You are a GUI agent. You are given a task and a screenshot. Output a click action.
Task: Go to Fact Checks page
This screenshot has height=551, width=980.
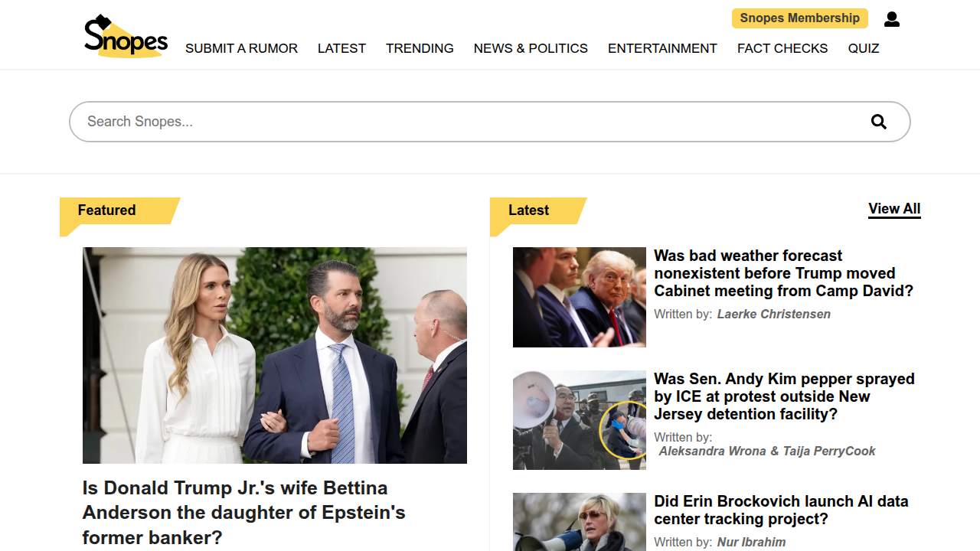coord(782,48)
